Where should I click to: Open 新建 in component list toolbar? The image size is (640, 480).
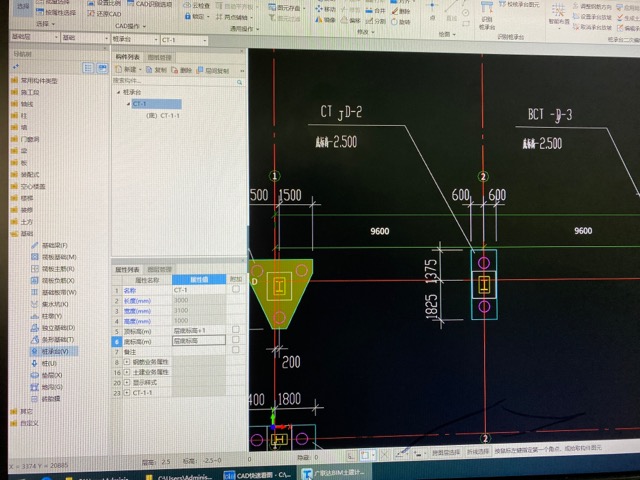129,69
